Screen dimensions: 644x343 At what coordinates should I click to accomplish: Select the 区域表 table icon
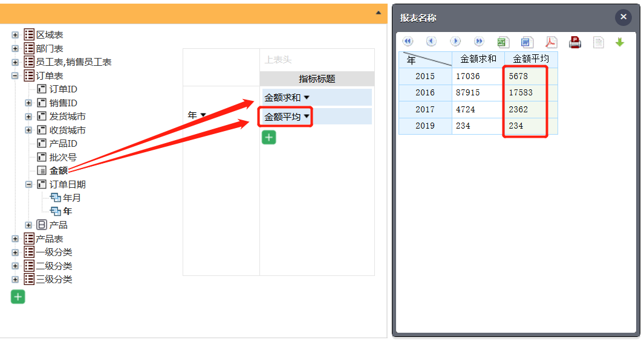point(29,35)
